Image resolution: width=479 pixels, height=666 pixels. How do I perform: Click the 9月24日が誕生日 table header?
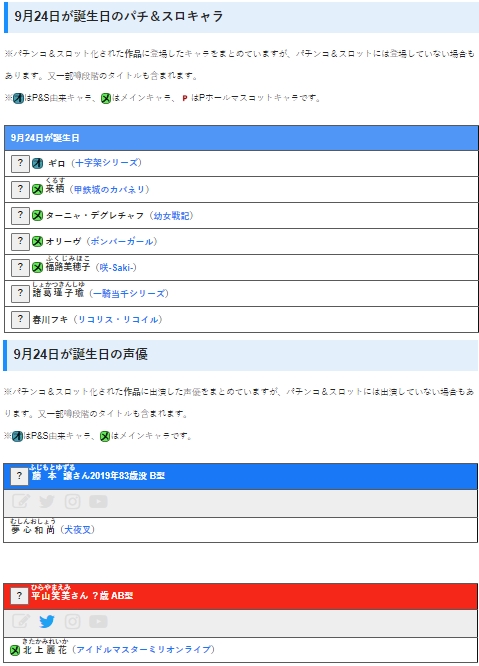point(241,138)
